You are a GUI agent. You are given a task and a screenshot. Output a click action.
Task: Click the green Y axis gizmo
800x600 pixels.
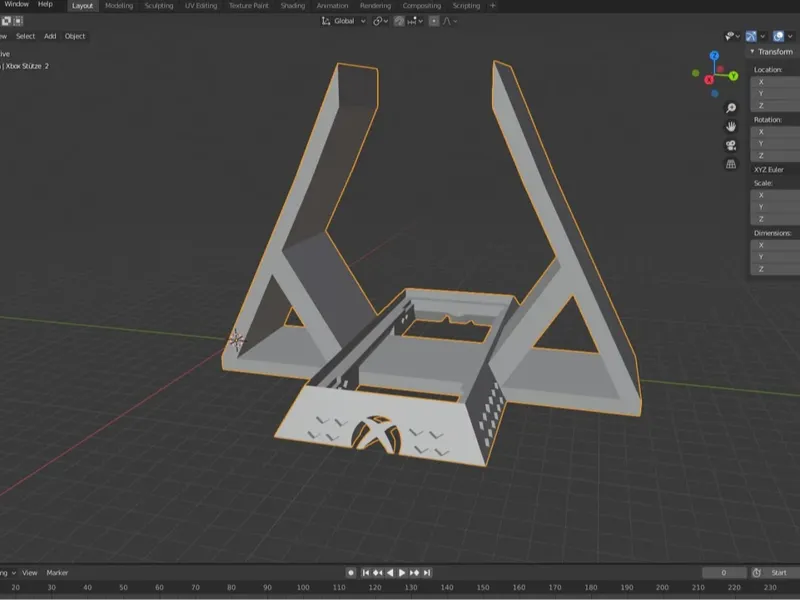(x=733, y=76)
